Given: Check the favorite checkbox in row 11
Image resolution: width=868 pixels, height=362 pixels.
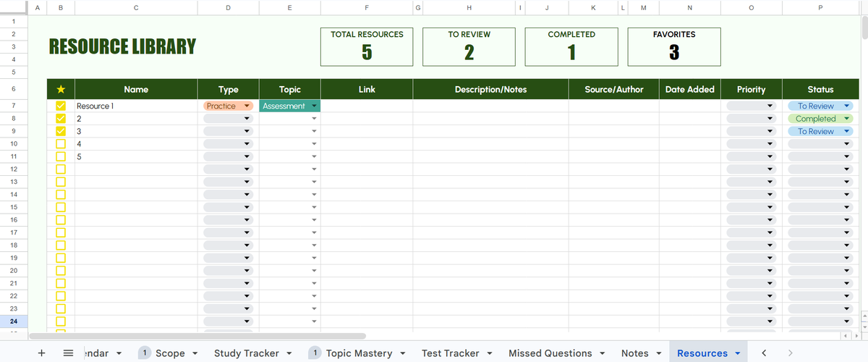Looking at the screenshot, I should [x=61, y=156].
